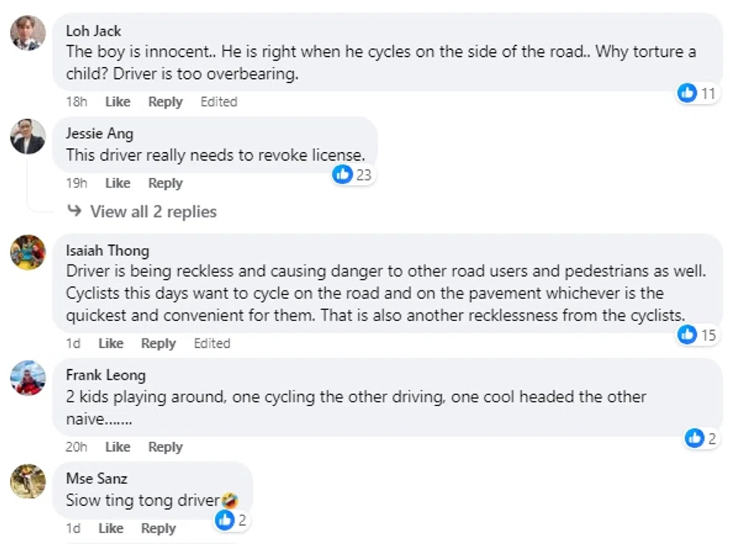756x544 pixels.
Task: Click the 18h timestamp on Loh Jack's comment
Action: point(76,102)
